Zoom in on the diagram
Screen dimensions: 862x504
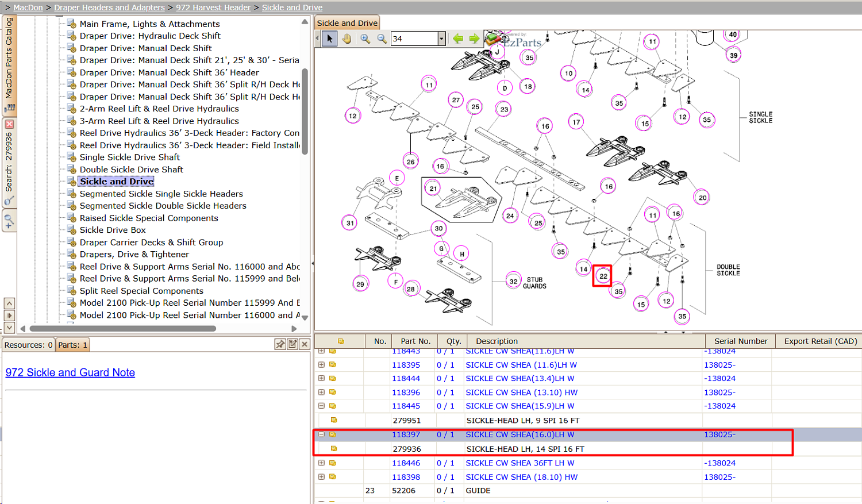[x=365, y=39]
